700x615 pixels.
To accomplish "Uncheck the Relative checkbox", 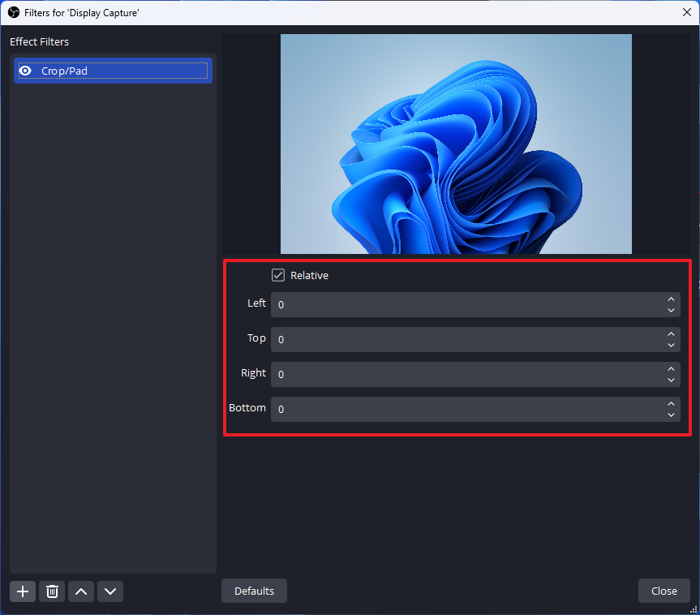I will point(278,275).
